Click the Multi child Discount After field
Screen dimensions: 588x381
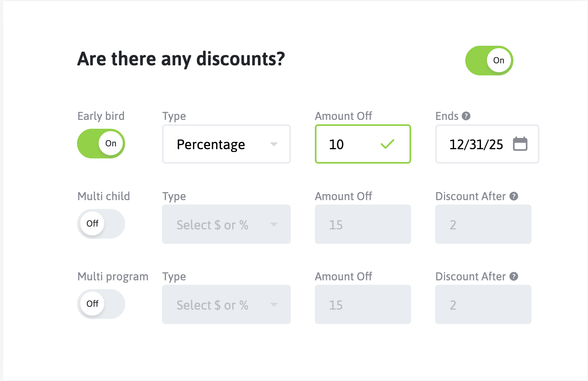[483, 224]
